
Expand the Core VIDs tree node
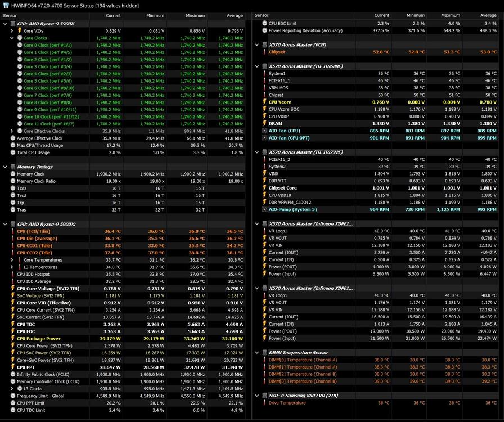pos(12,31)
